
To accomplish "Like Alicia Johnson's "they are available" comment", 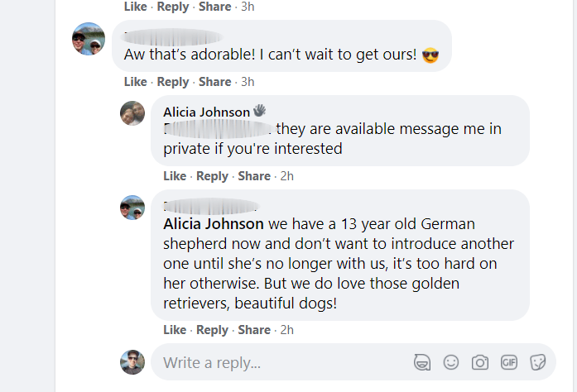I will pos(175,176).
